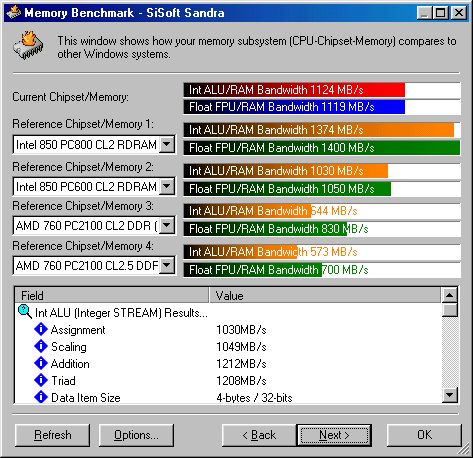Click the title bar Sandra app icon

pos(14,13)
